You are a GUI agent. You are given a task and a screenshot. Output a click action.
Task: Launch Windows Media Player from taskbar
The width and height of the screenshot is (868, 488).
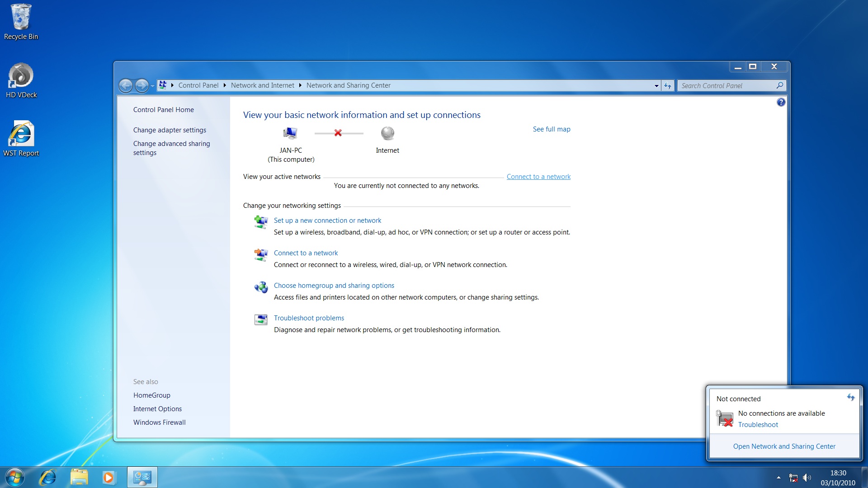pyautogui.click(x=108, y=477)
